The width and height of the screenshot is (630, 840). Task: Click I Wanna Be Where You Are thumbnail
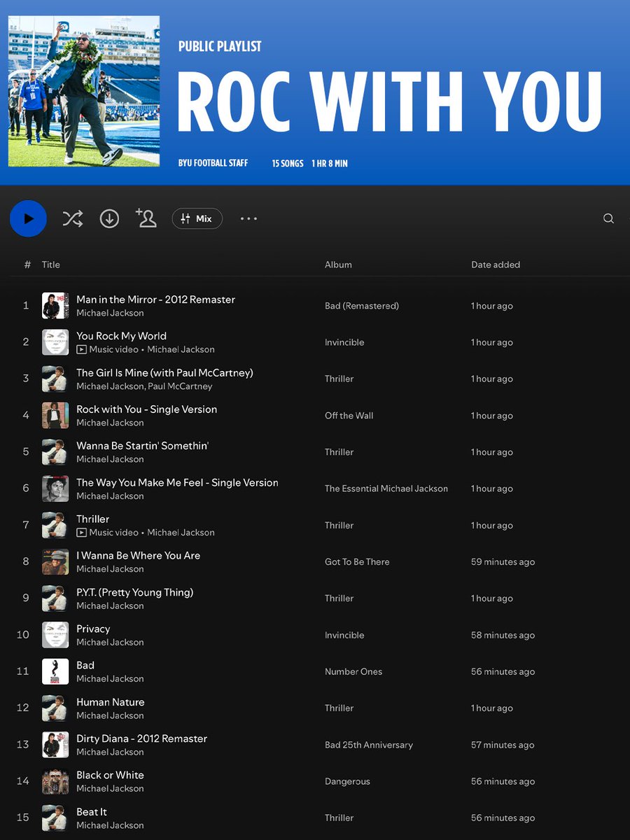coord(55,562)
